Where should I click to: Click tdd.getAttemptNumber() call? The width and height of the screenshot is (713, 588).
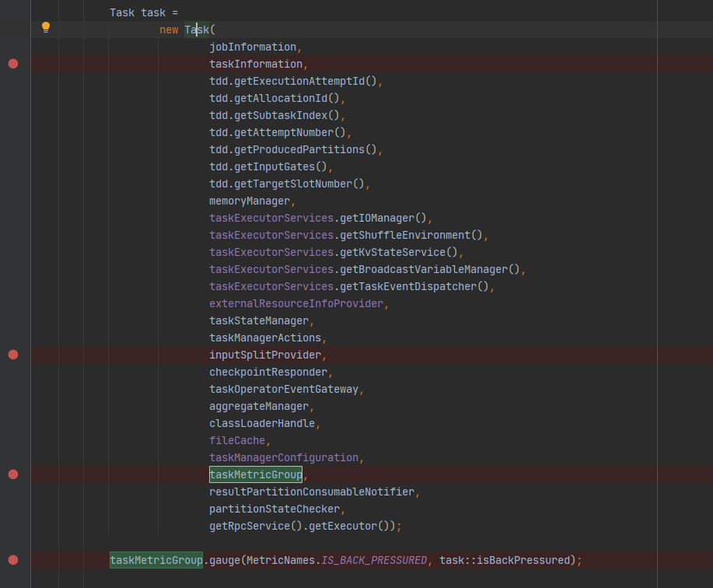tap(278, 132)
